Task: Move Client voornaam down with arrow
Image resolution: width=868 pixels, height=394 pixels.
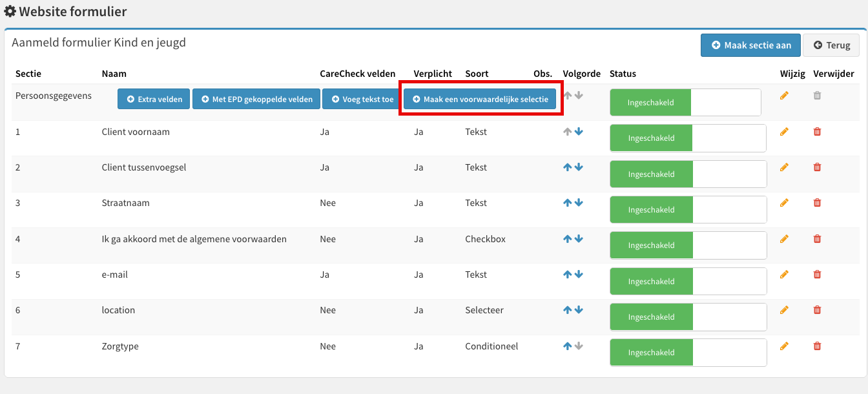Action: click(579, 132)
